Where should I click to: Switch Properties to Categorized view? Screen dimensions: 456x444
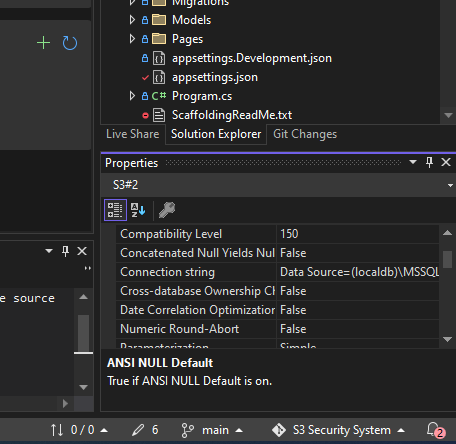tap(115, 210)
